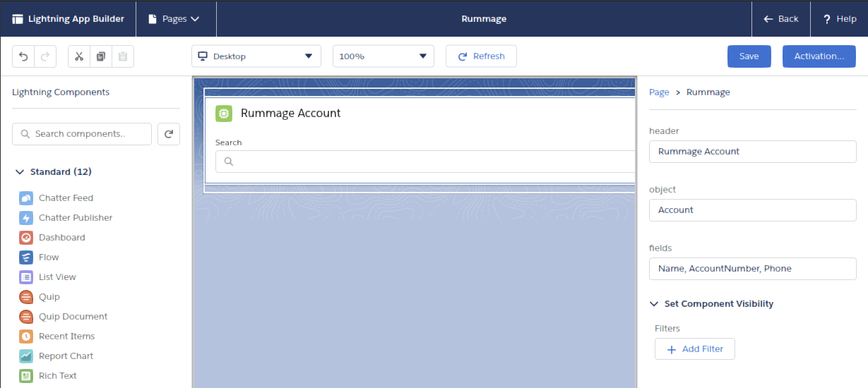Click the Flow component icon
The image size is (868, 388).
[x=26, y=257]
